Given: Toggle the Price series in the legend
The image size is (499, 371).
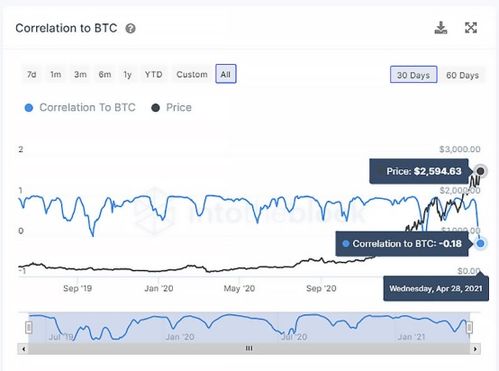Looking at the screenshot, I should click(x=171, y=108).
